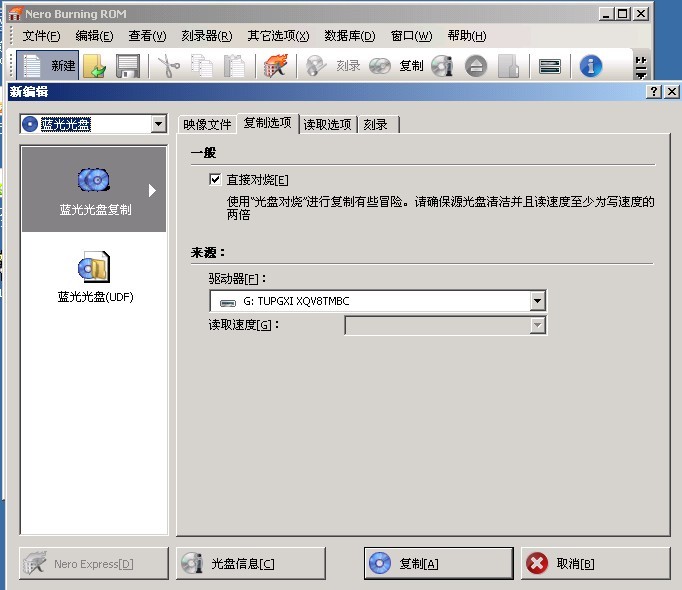The height and width of the screenshot is (590, 682).
Task: Launch Nero Express flame icon in toolbar
Action: click(276, 66)
